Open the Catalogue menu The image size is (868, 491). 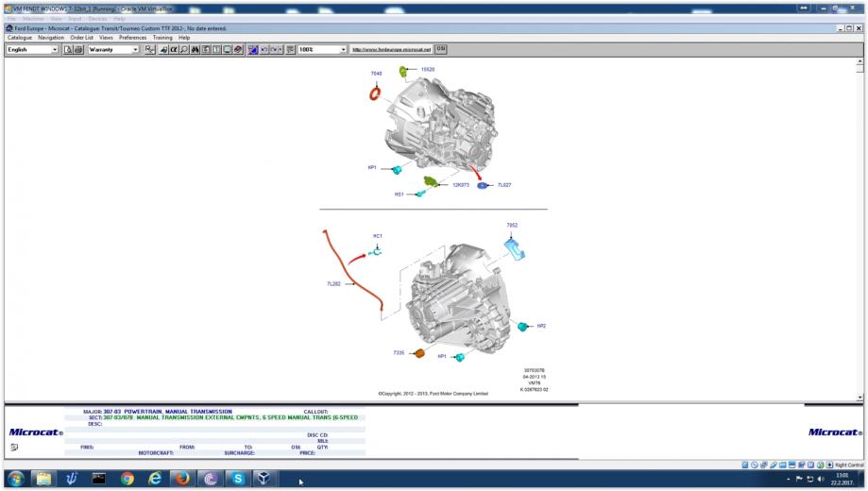(20, 38)
